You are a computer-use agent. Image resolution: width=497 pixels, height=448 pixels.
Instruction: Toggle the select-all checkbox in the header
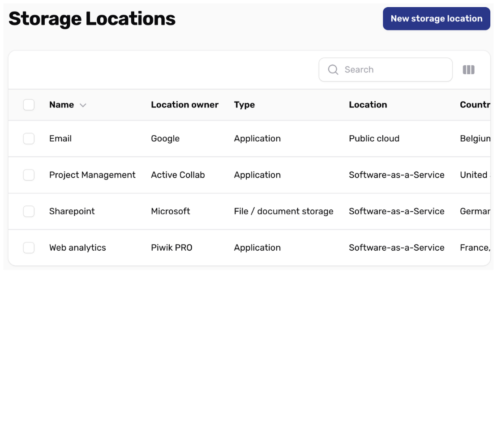29,105
